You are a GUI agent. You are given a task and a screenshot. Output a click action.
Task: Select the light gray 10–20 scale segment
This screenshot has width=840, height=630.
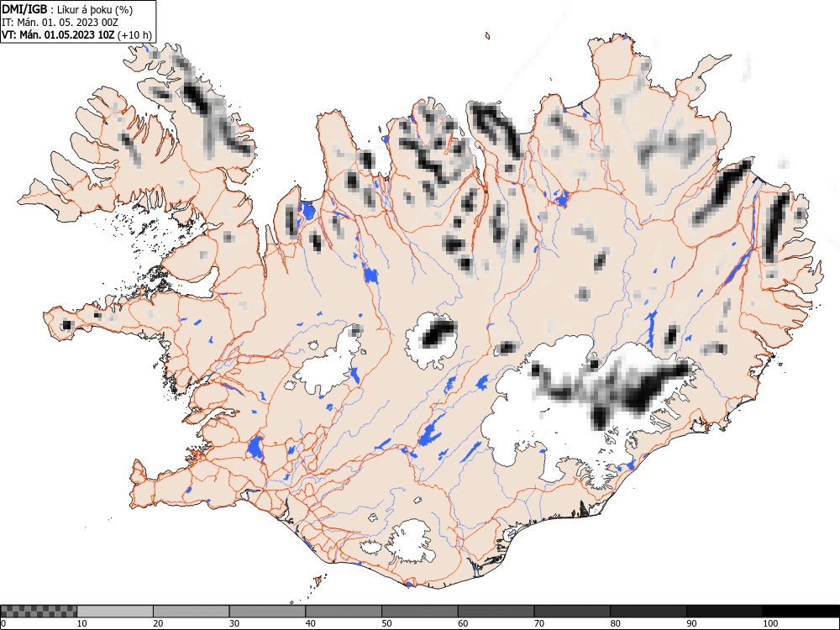(x=115, y=612)
